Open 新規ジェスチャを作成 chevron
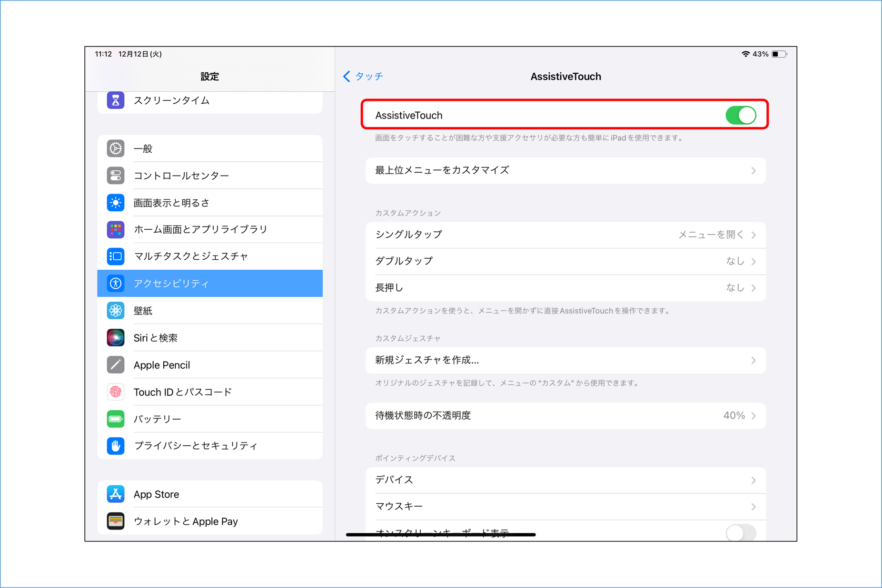The width and height of the screenshot is (882, 588). pyautogui.click(x=753, y=361)
